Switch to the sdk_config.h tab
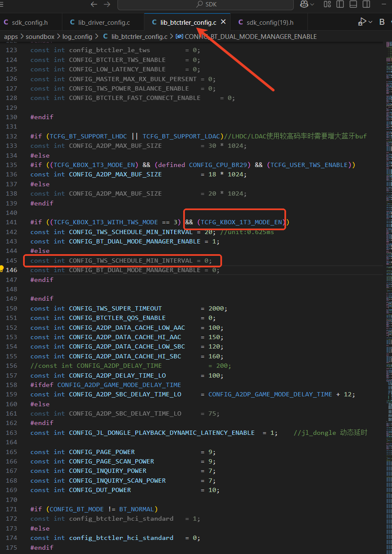 31,22
